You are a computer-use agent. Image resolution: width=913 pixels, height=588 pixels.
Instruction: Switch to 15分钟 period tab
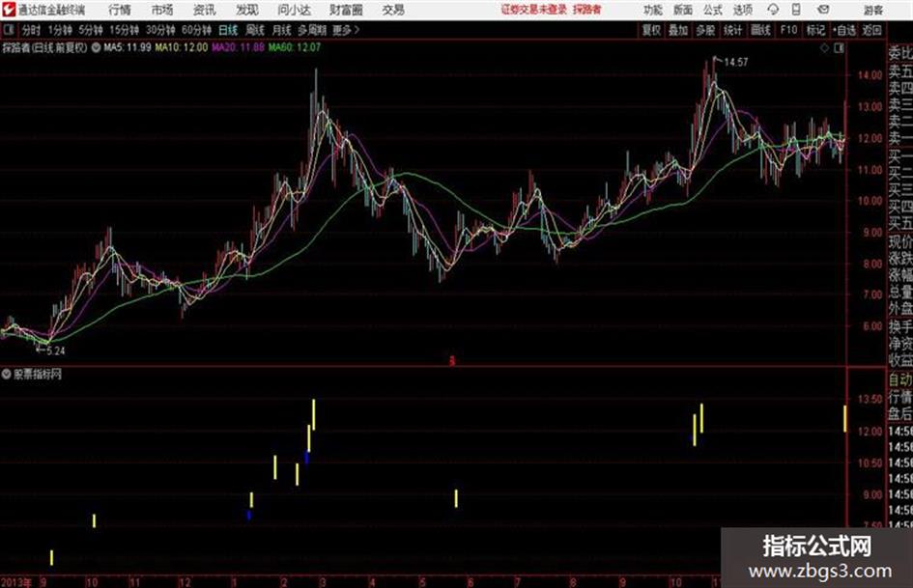coord(125,30)
